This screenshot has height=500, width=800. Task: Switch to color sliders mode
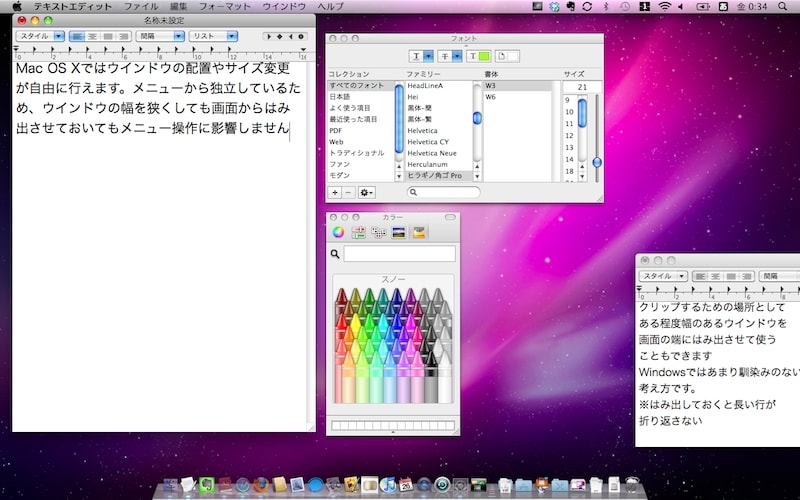pos(358,232)
